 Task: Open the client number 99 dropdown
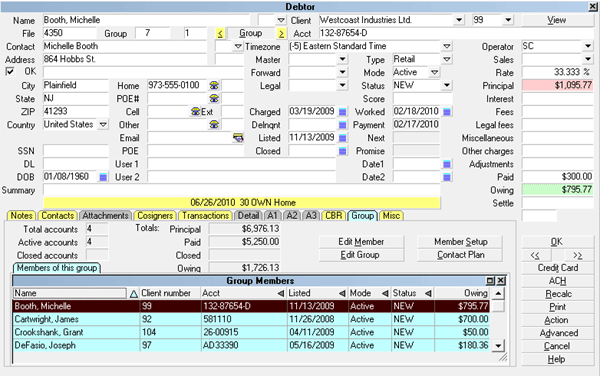pos(508,20)
